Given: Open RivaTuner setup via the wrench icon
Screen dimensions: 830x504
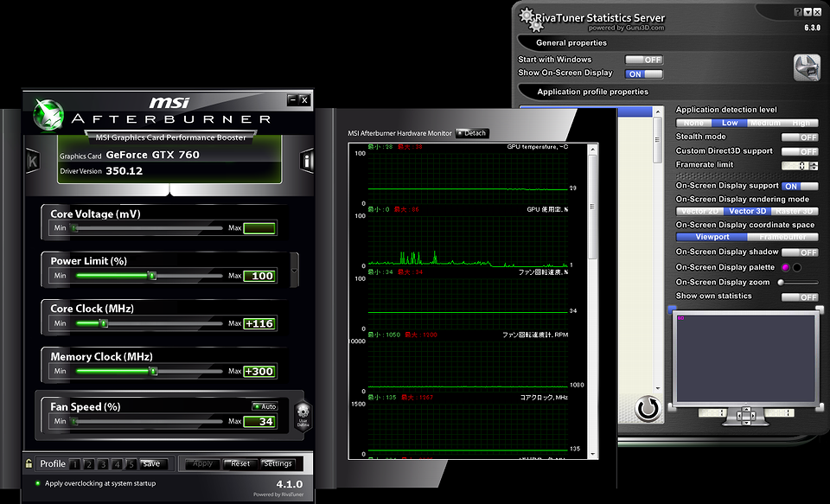Looking at the screenshot, I should click(807, 67).
